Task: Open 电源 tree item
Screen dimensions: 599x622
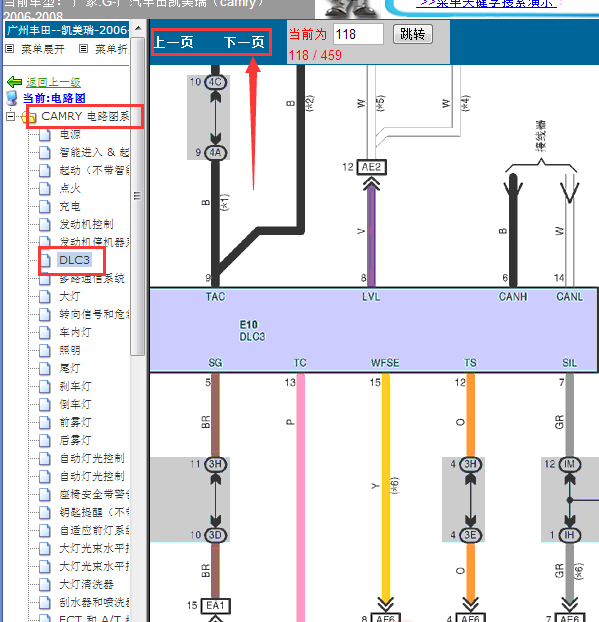Action: click(x=70, y=134)
